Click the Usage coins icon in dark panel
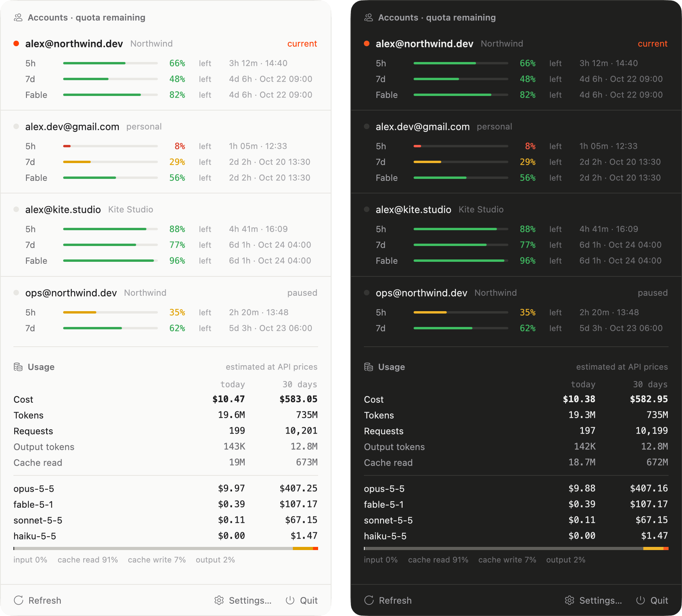The height and width of the screenshot is (616, 682). (369, 367)
